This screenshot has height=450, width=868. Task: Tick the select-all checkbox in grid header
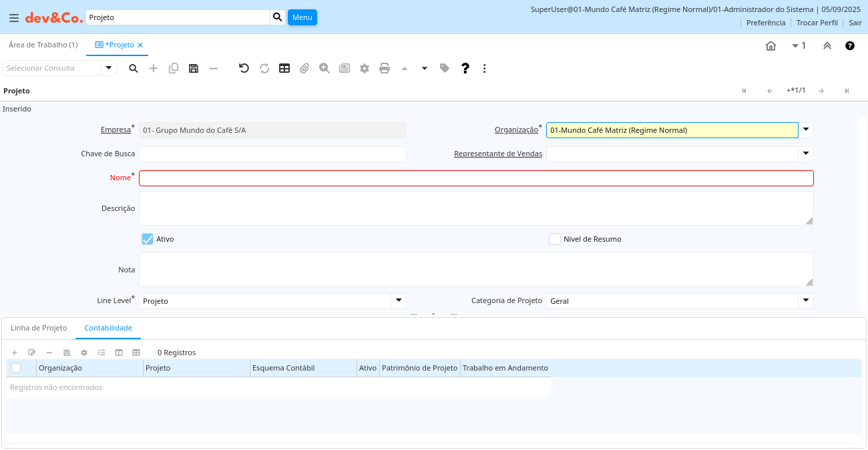click(x=16, y=368)
